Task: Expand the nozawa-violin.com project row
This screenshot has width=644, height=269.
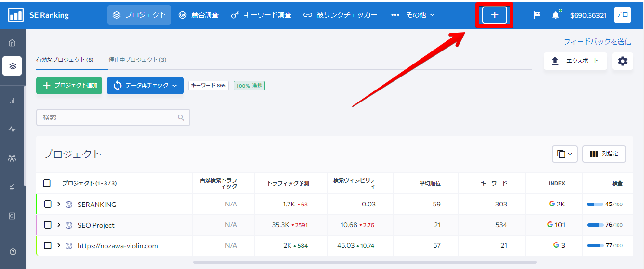Action: pyautogui.click(x=59, y=245)
